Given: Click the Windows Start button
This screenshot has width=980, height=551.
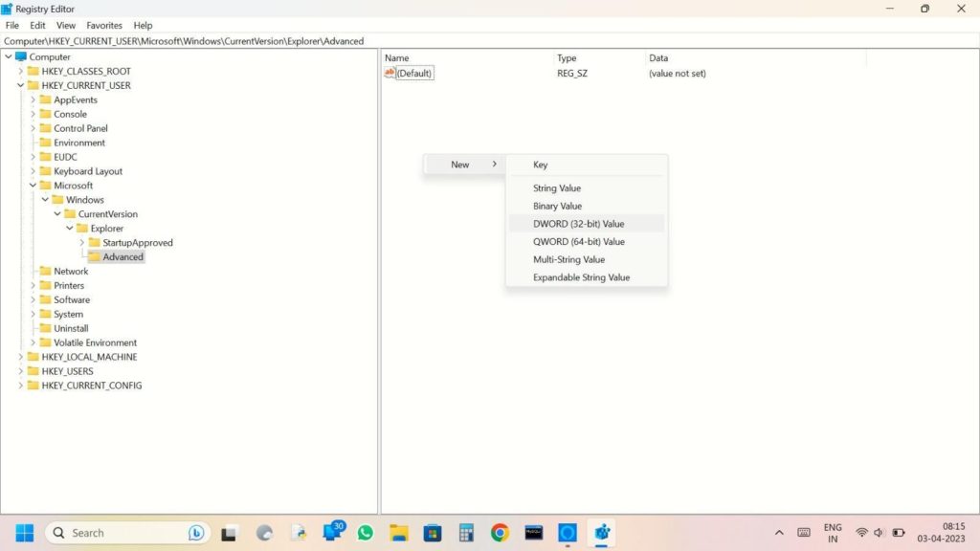Looking at the screenshot, I should point(25,533).
